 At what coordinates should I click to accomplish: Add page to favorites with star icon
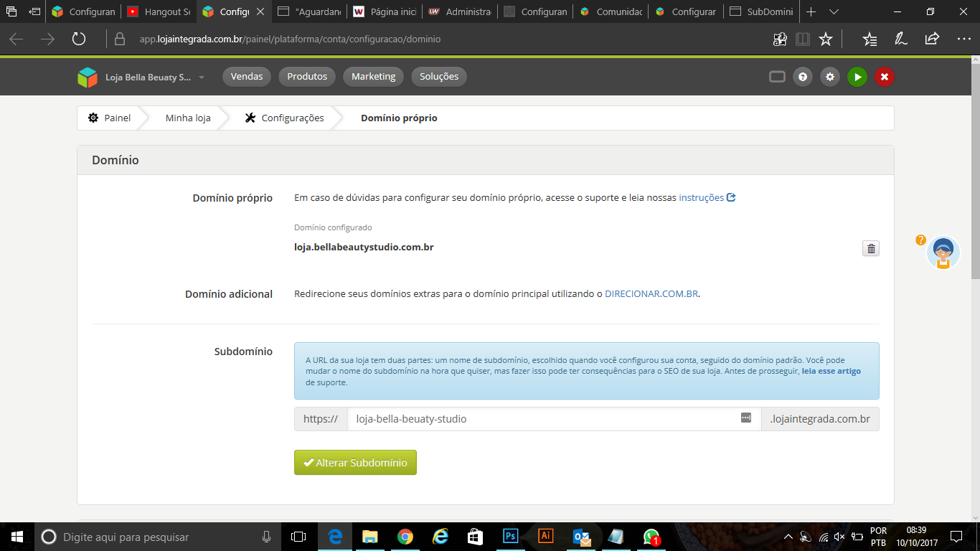(826, 39)
